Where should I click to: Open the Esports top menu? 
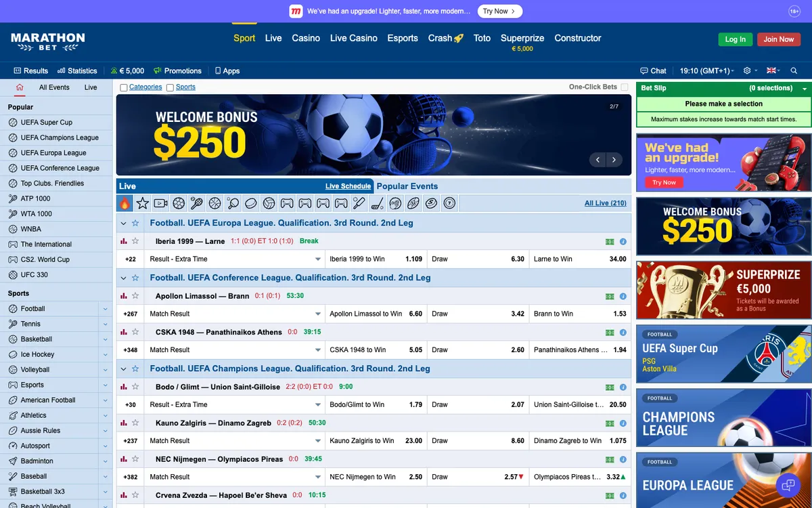(x=403, y=38)
